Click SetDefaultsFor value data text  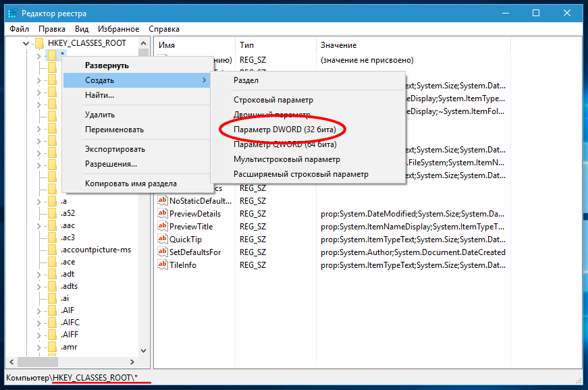413,252
